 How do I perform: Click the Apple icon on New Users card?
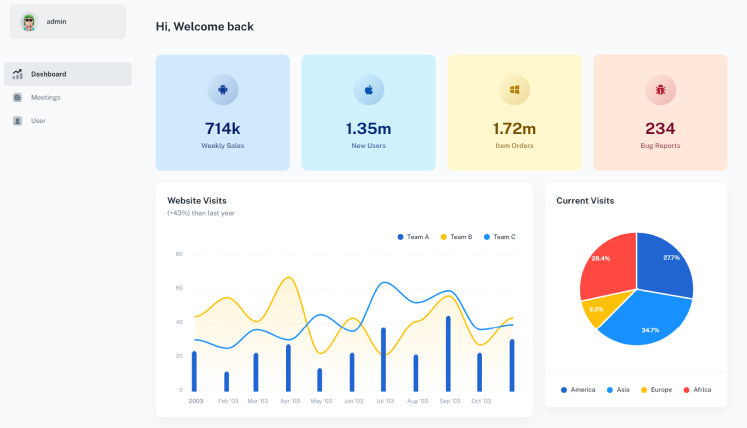[x=368, y=90]
